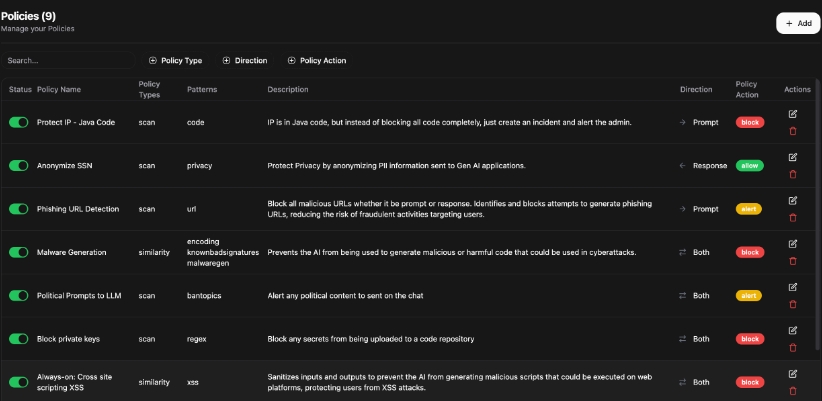This screenshot has height=401, width=822.
Task: Edit the Block private keys policy
Action: [793, 330]
